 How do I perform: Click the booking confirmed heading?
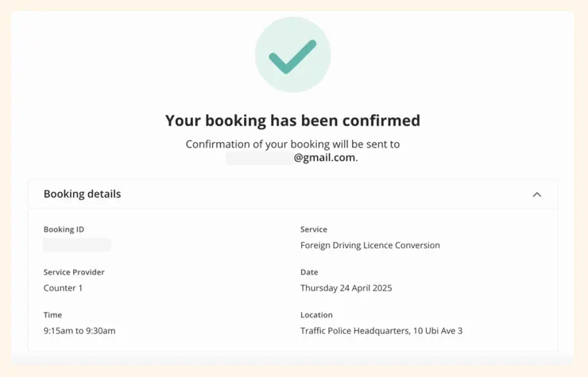point(292,121)
